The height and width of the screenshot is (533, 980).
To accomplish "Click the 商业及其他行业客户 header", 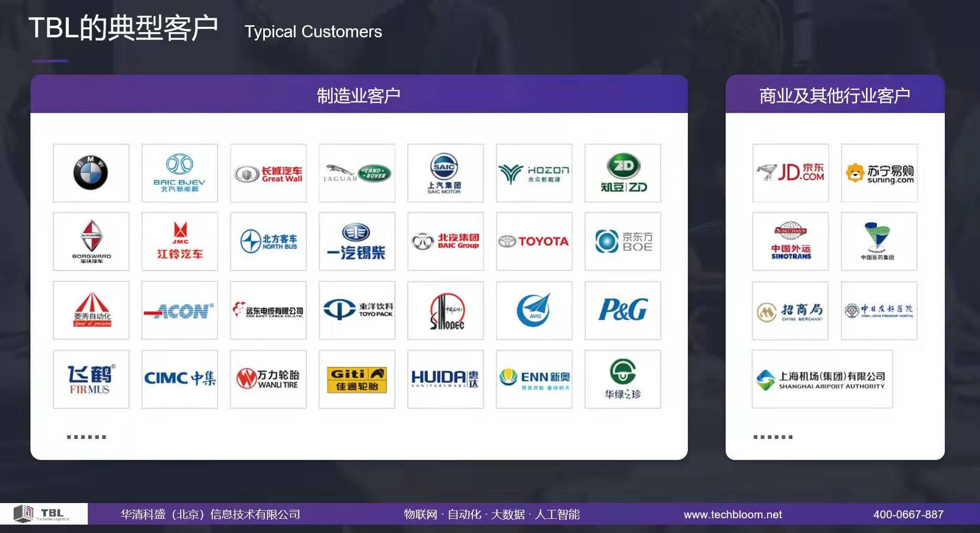I will coord(834,95).
